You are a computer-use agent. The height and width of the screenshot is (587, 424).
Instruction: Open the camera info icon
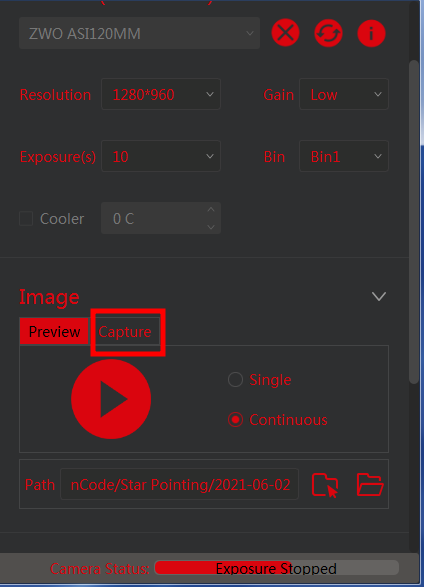(x=372, y=33)
